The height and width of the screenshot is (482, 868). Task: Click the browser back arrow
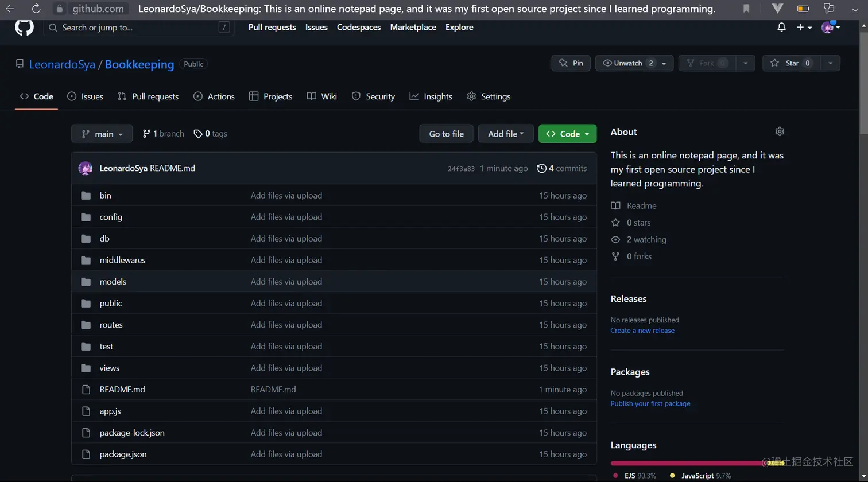coord(10,9)
